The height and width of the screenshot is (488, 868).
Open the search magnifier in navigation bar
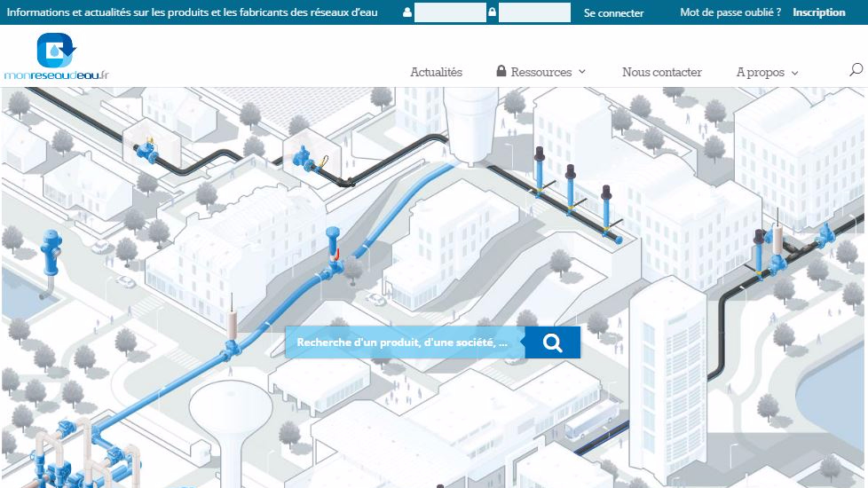pyautogui.click(x=856, y=70)
